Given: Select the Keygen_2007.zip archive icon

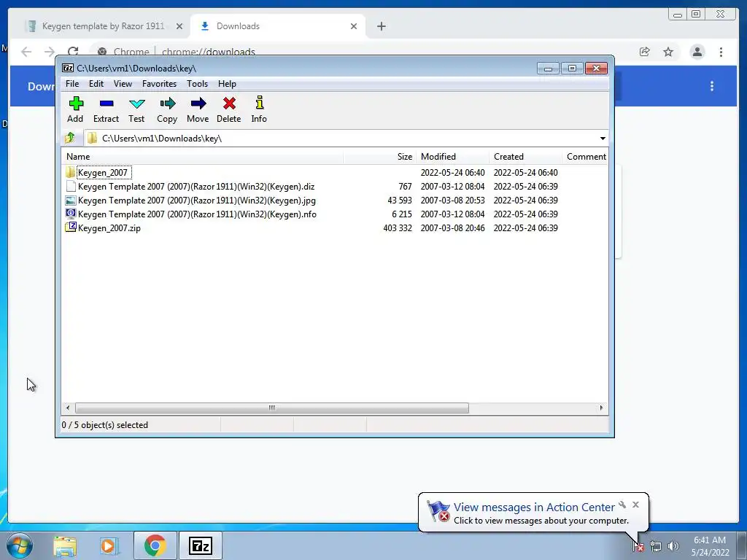Looking at the screenshot, I should [71, 227].
